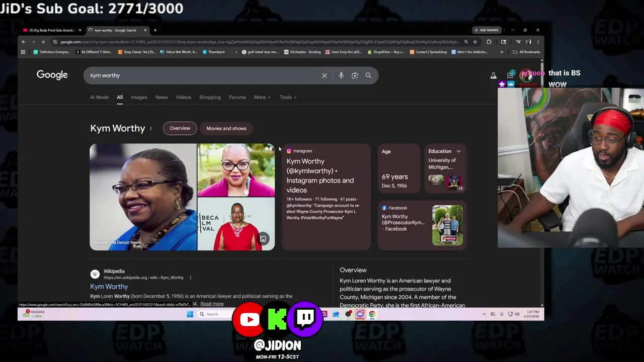Open Kym Worthy photo in red dress

236,224
